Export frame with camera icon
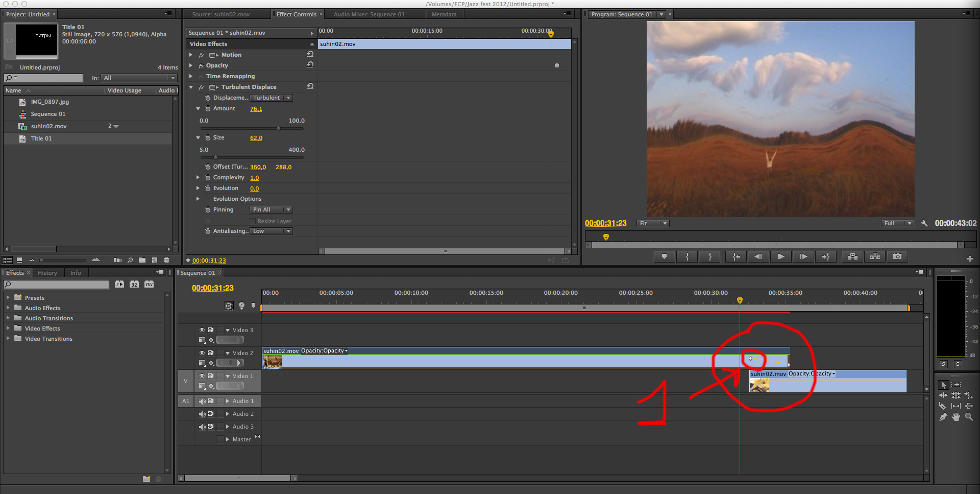The width and height of the screenshot is (980, 494). tap(897, 257)
